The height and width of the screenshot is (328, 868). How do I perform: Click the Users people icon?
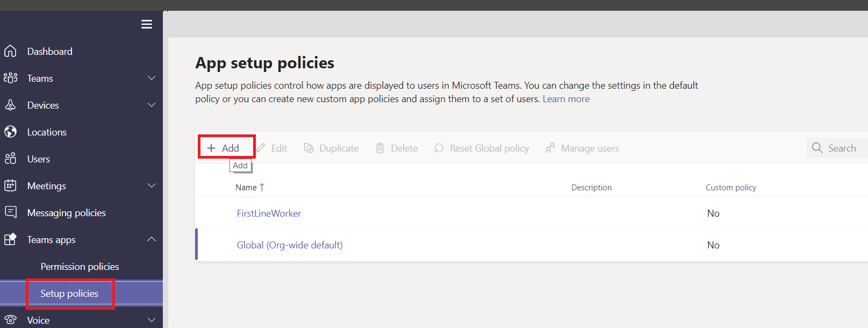tap(10, 159)
